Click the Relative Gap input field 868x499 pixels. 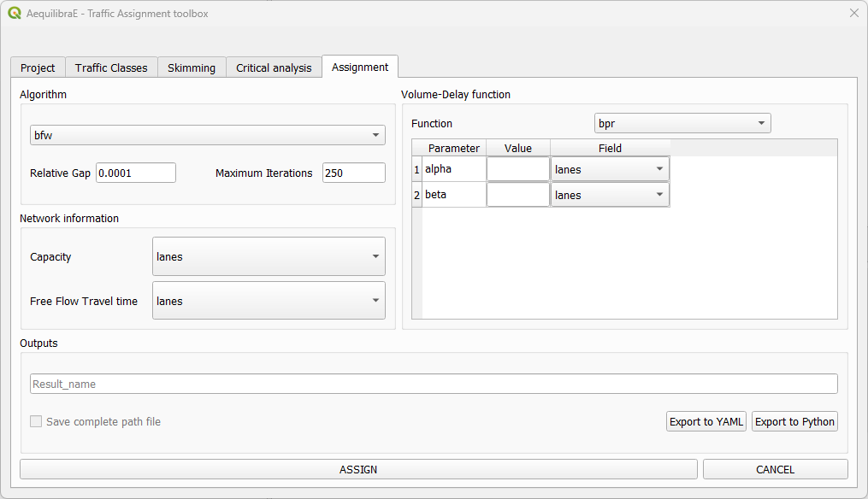(x=135, y=173)
